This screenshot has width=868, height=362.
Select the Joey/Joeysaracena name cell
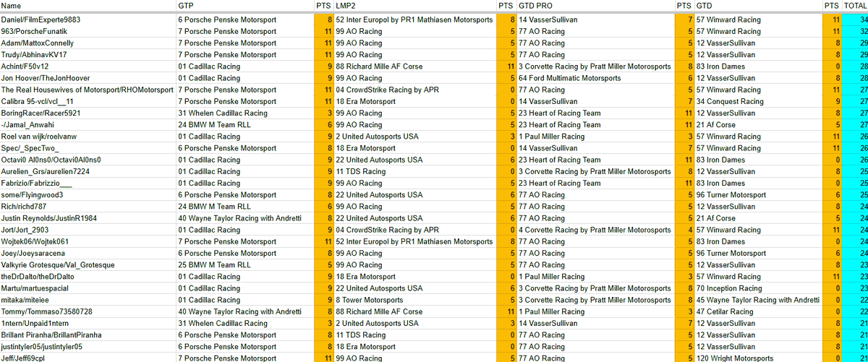(x=88, y=254)
